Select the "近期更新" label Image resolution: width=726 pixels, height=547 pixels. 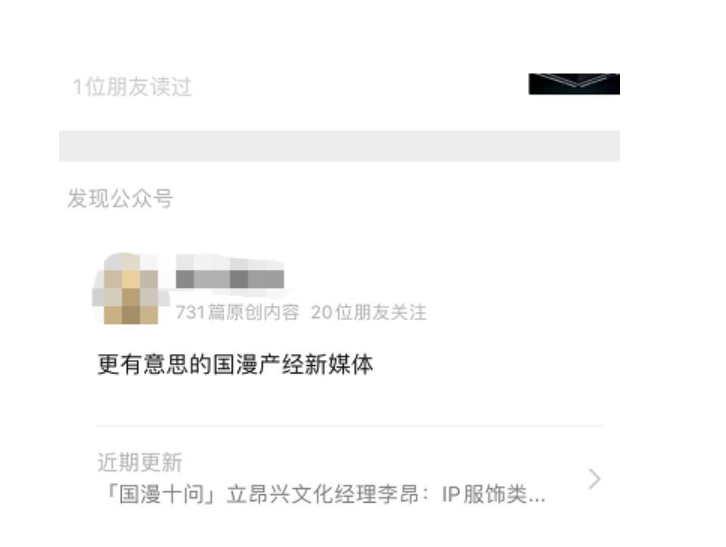point(140,462)
